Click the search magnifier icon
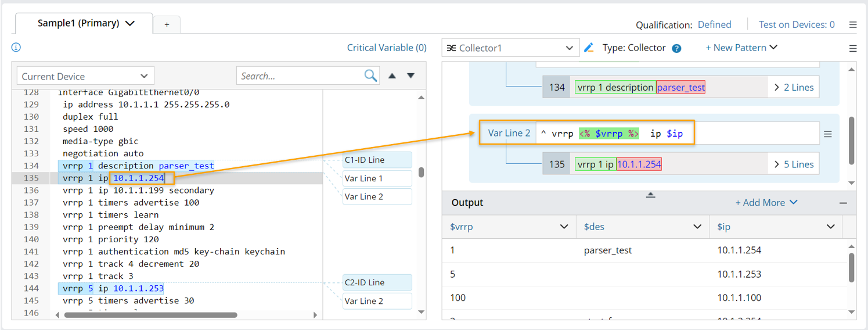 pos(370,76)
